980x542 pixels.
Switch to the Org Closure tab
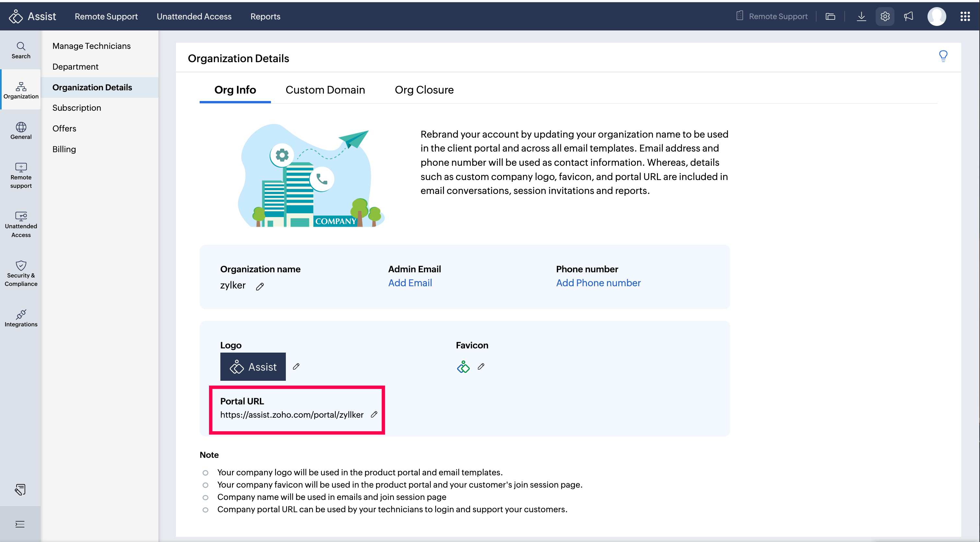point(424,90)
